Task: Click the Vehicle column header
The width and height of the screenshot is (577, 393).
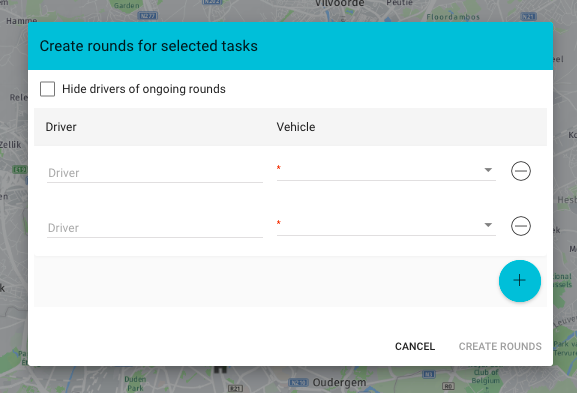Action: point(296,127)
